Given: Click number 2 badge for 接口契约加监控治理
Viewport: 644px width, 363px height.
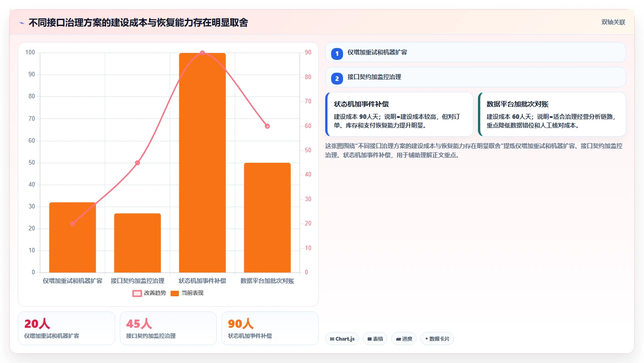Looking at the screenshot, I should click(337, 79).
